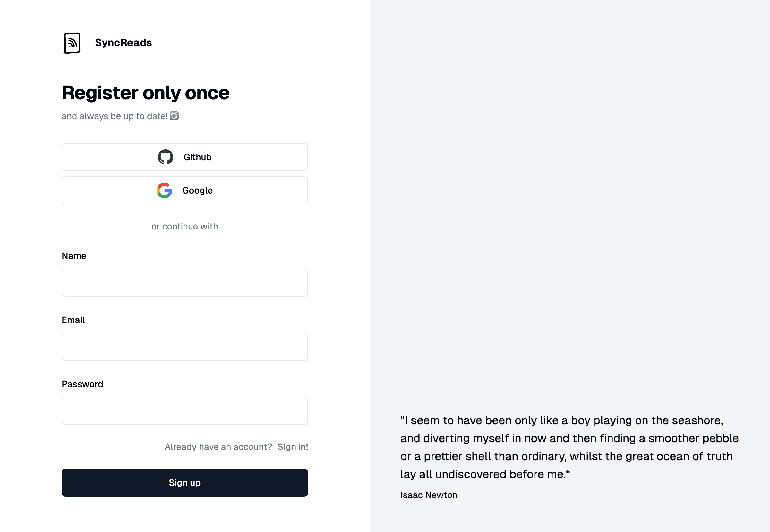Screen dimensions: 770x532
Task: Focus the Password input field
Action: point(184,411)
